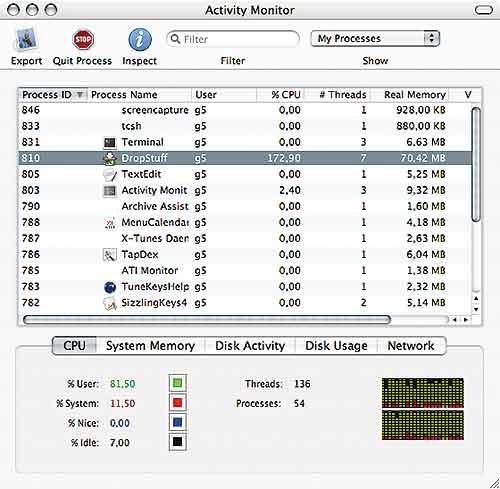Sort by % CPU column header

pos(280,95)
